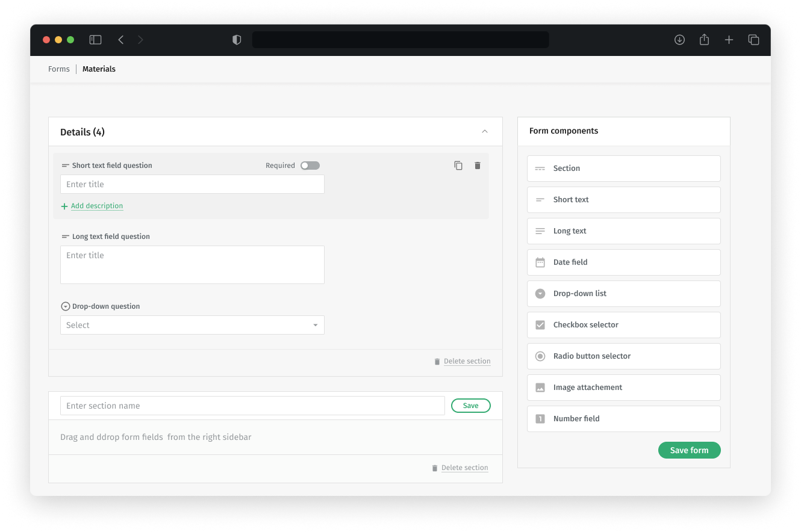Click the Materials breadcrumb
The height and width of the screenshot is (532, 801).
coord(99,69)
